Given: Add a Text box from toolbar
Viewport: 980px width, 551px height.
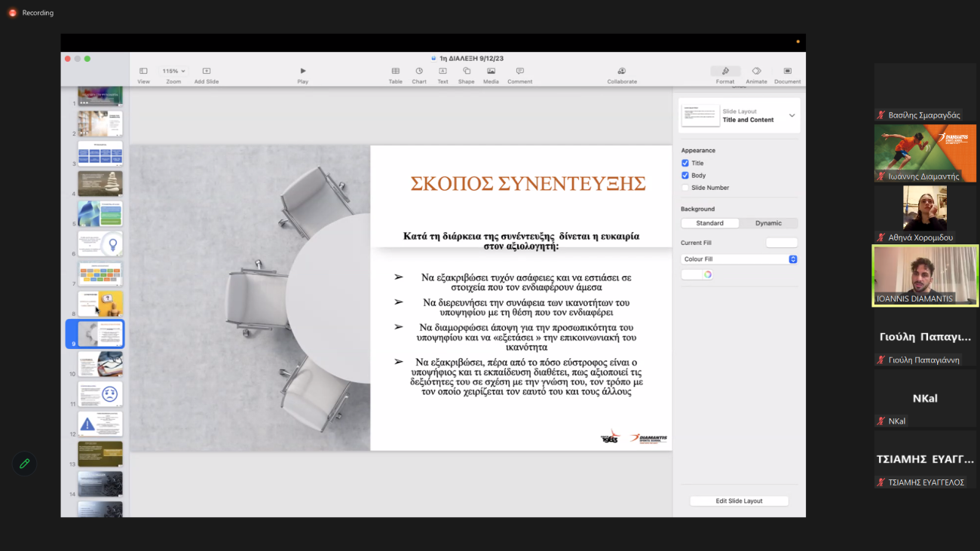Looking at the screenshot, I should click(443, 71).
